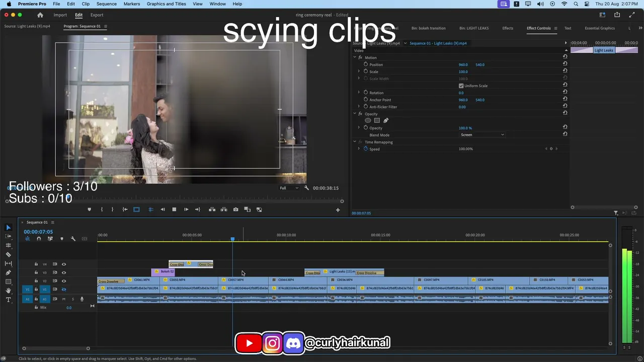This screenshot has width=644, height=362.
Task: Click the Extract button in Program Monitor
Action: tap(223, 210)
